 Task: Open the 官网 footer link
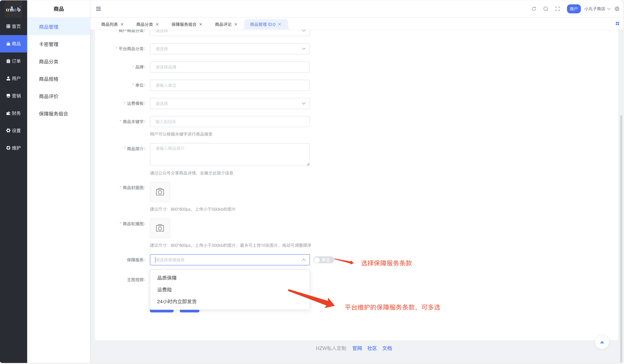pyautogui.click(x=357, y=348)
